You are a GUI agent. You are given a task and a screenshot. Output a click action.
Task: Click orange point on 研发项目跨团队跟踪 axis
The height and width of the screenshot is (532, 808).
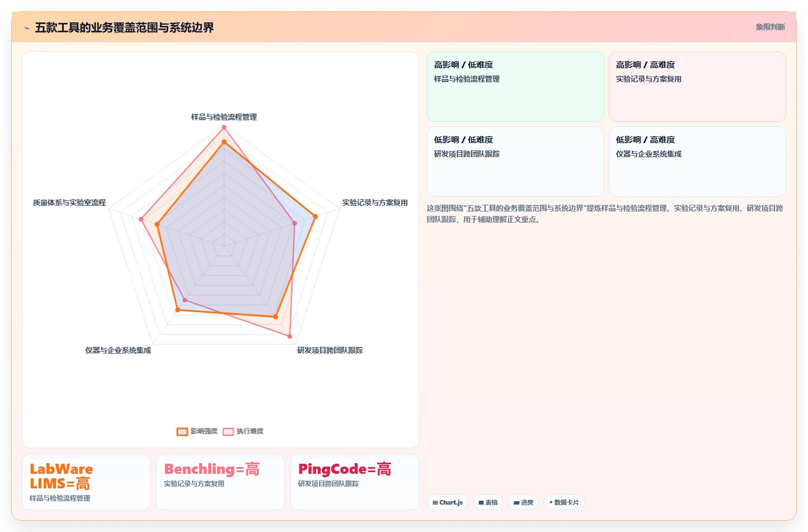(275, 317)
